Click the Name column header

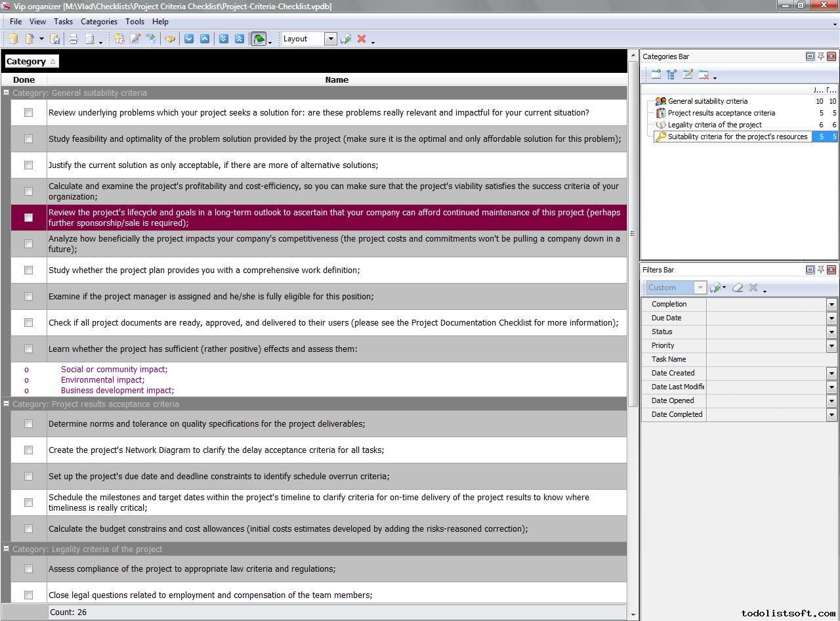[x=337, y=79]
